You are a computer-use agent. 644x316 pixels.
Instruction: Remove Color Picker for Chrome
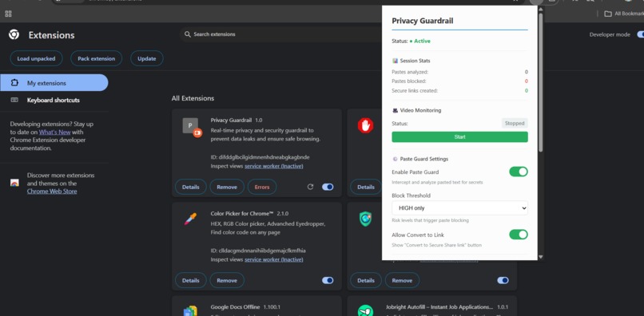[x=227, y=280]
